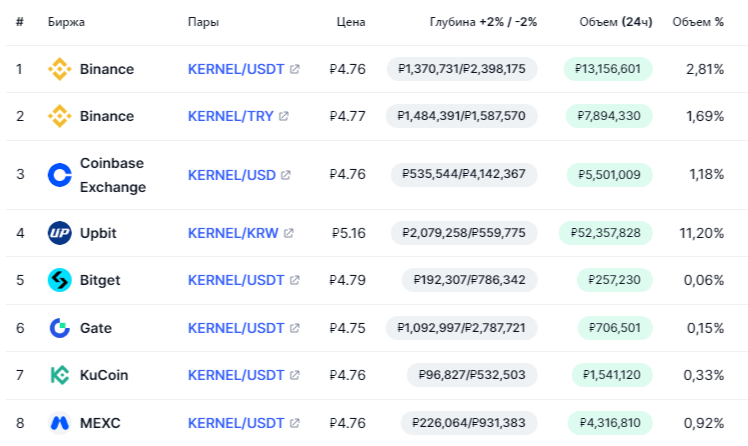Open external link icon beside KERNEL/KRW
The height and width of the screenshot is (446, 748).
tap(289, 233)
